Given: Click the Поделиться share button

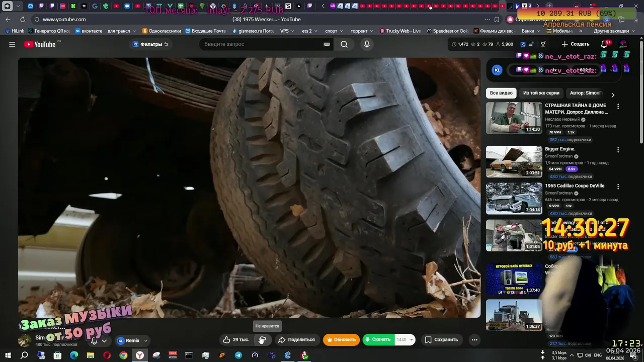Looking at the screenshot, I should (296, 340).
